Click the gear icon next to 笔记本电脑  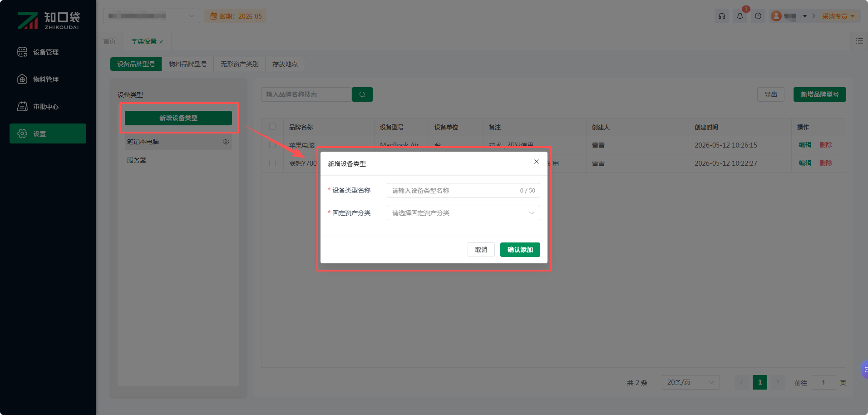[x=226, y=142]
